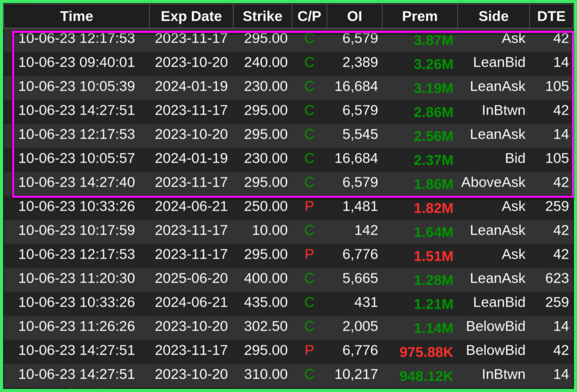The width and height of the screenshot is (577, 392).
Task: Click expiration date 2025-06-20
Action: pyautogui.click(x=192, y=278)
